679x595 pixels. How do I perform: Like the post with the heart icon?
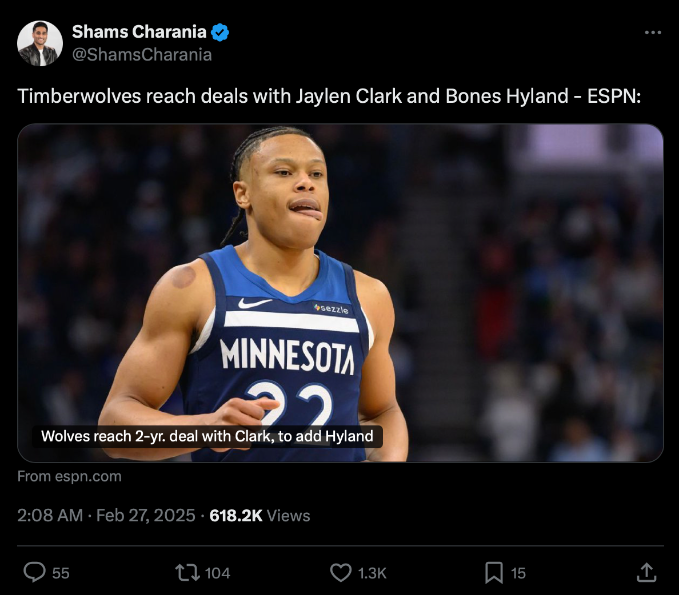click(340, 572)
